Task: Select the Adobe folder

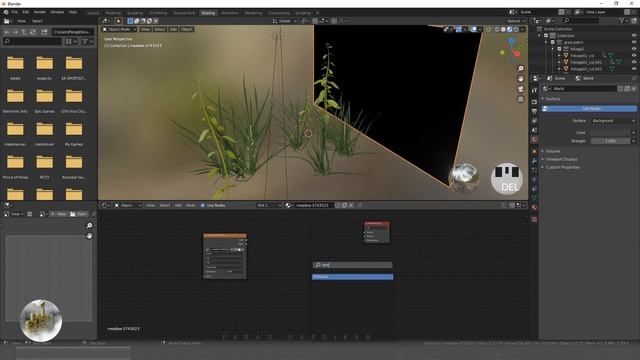Action: pyautogui.click(x=15, y=67)
